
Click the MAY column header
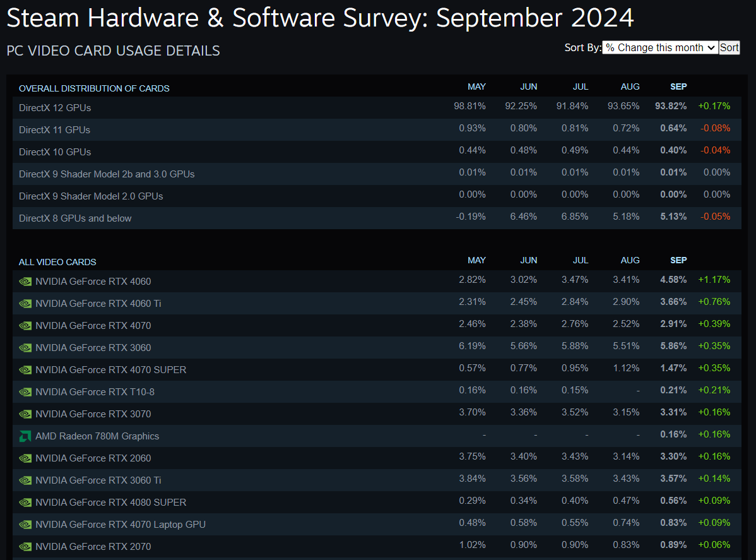point(476,86)
